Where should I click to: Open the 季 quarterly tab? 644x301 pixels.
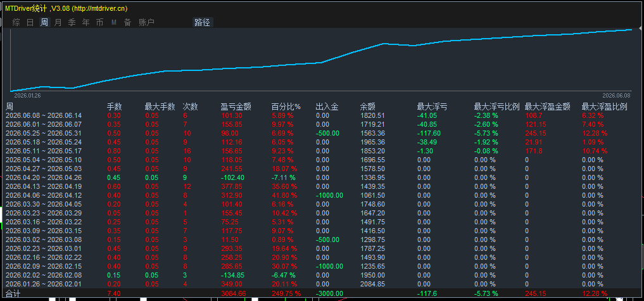click(72, 23)
